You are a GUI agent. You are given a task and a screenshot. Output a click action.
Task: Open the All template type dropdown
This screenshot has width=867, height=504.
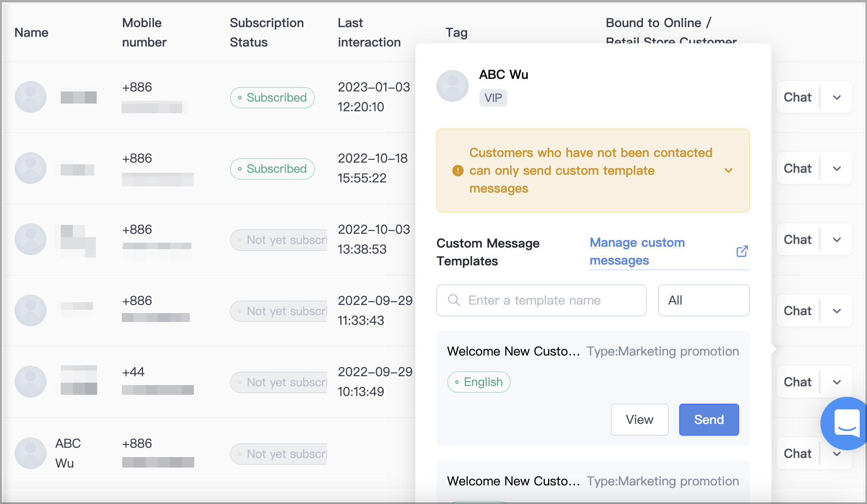click(703, 300)
